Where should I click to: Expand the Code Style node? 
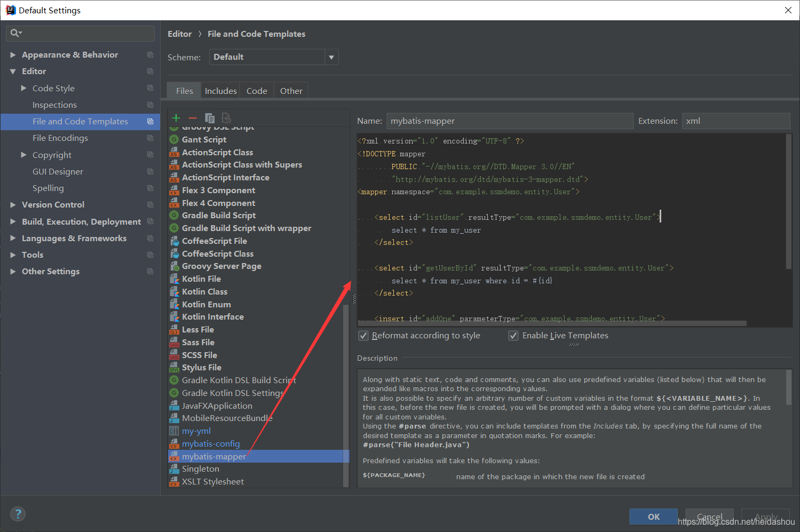click(x=23, y=88)
